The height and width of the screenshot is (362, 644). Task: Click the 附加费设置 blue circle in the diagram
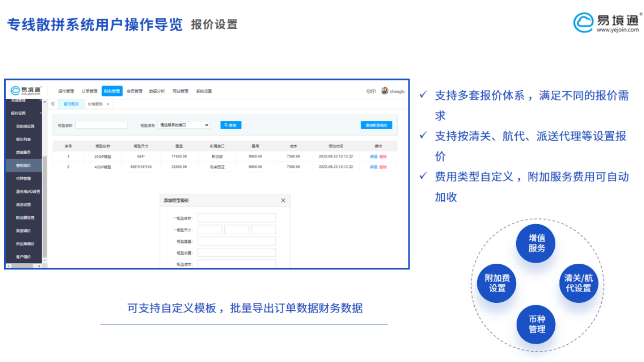(497, 283)
